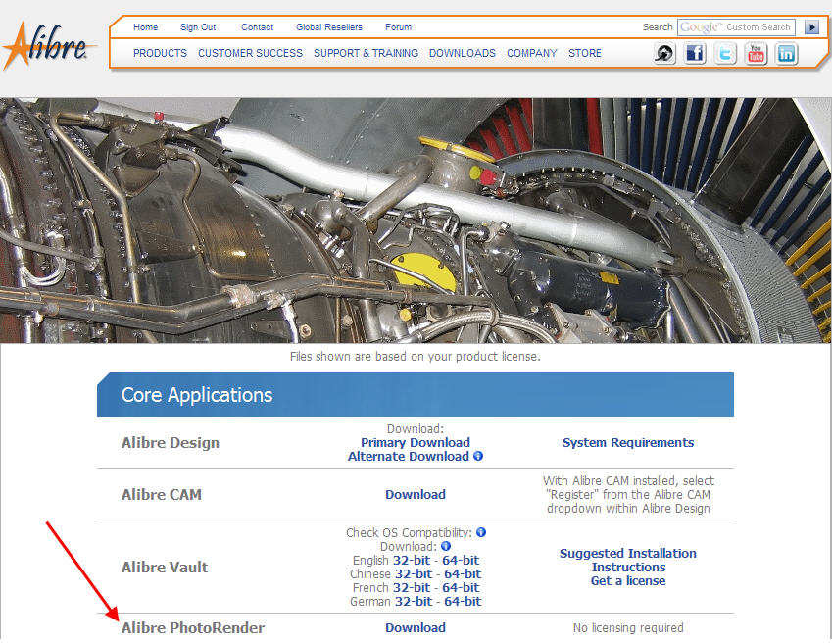The image size is (832, 644).
Task: Open the DOWNLOADS menu
Action: 463,53
